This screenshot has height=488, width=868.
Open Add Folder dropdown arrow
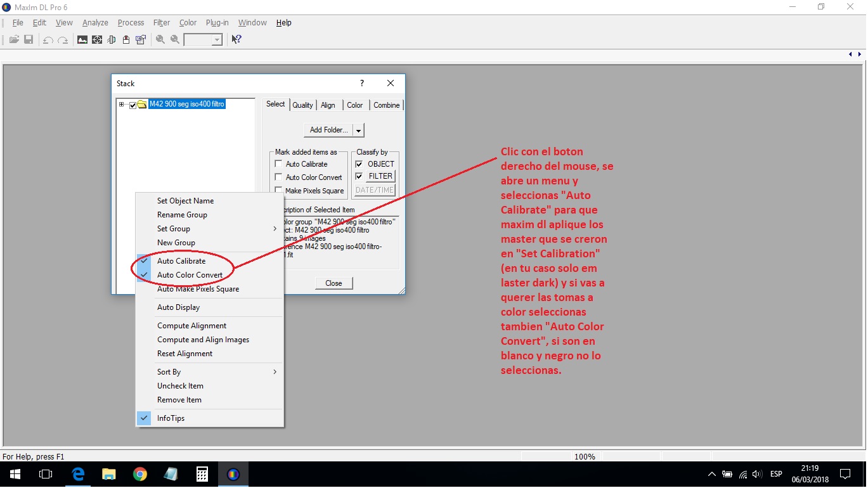pos(358,130)
